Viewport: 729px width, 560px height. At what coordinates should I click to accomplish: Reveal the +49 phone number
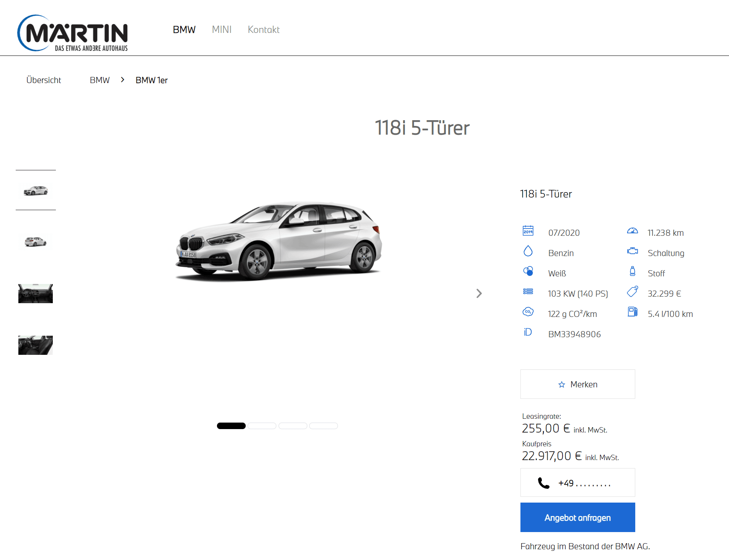click(577, 482)
